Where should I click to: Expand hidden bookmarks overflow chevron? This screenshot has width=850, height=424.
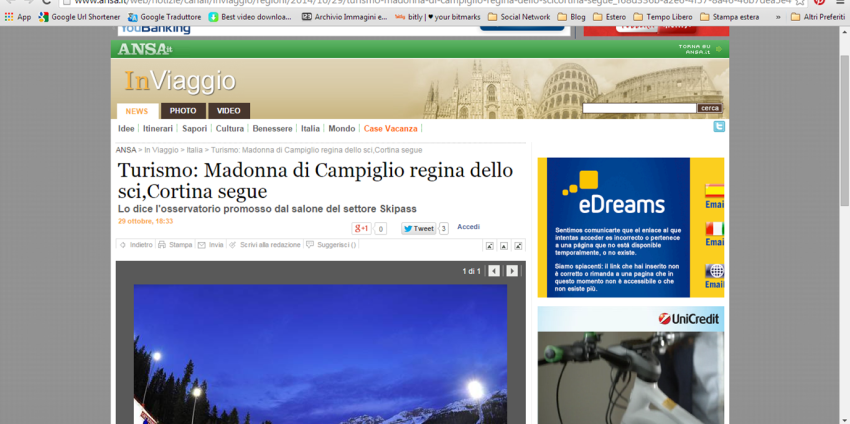[x=778, y=17]
